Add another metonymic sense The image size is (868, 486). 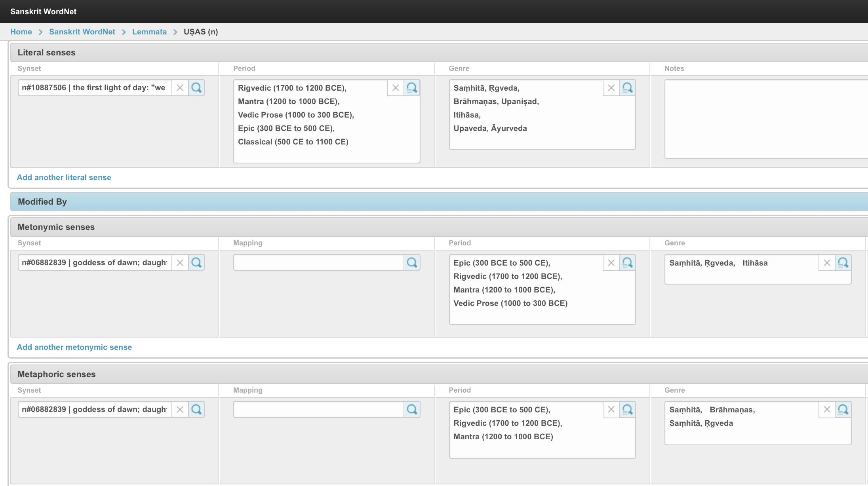(x=74, y=347)
